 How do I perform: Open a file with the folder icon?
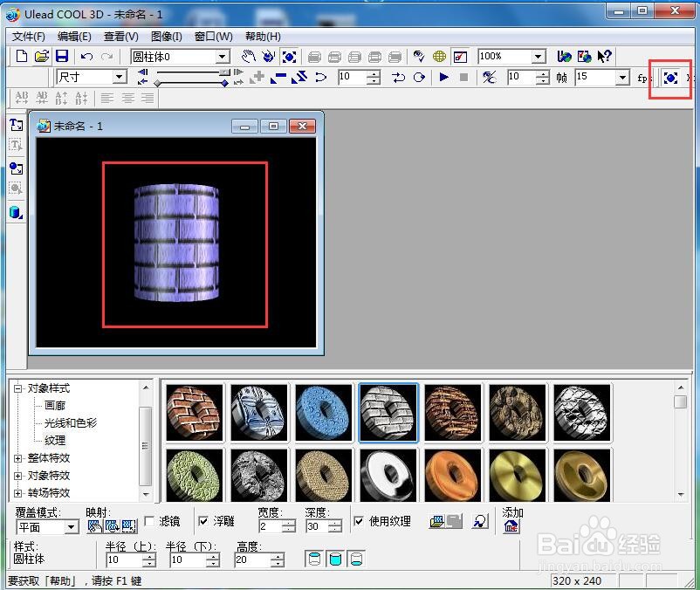[42, 56]
